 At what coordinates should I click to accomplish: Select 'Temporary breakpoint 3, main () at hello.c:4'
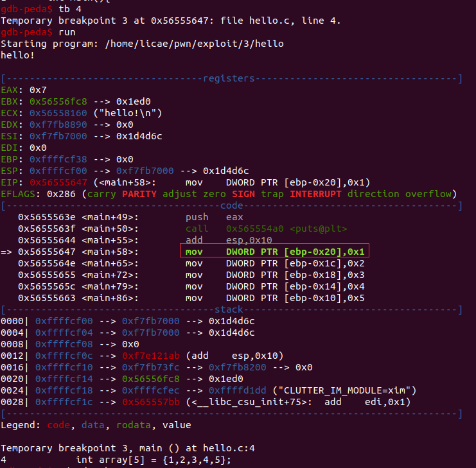(128, 448)
